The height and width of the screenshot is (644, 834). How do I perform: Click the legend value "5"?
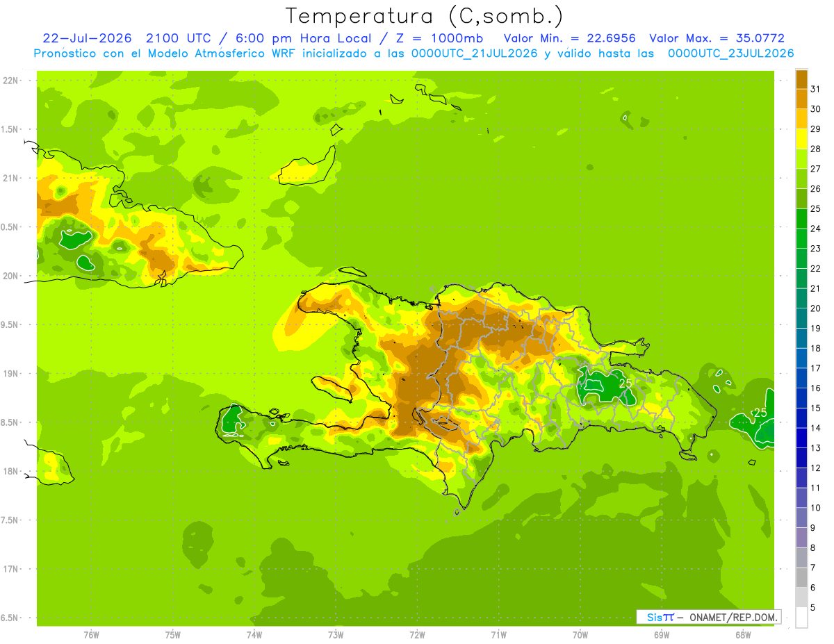(813, 608)
